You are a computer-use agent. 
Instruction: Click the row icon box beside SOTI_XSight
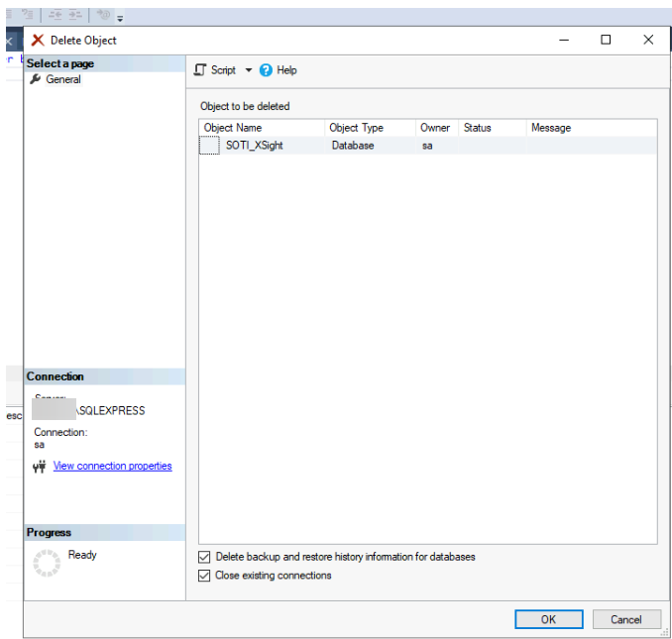pos(209,146)
